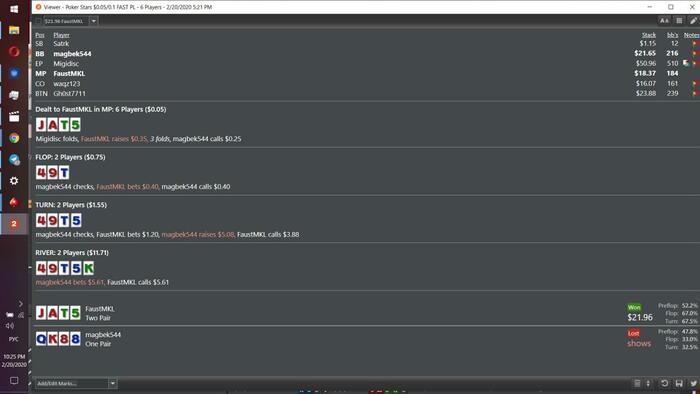Image resolution: width=700 pixels, height=394 pixels.
Task: Open File Explorer from the taskbar
Action: point(14,30)
